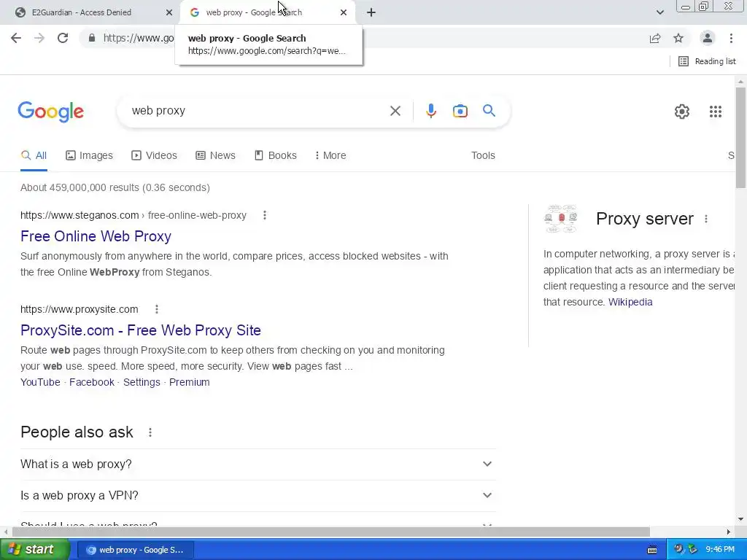Open the Facebook sitelink
This screenshot has width=747, height=560.
(x=91, y=382)
